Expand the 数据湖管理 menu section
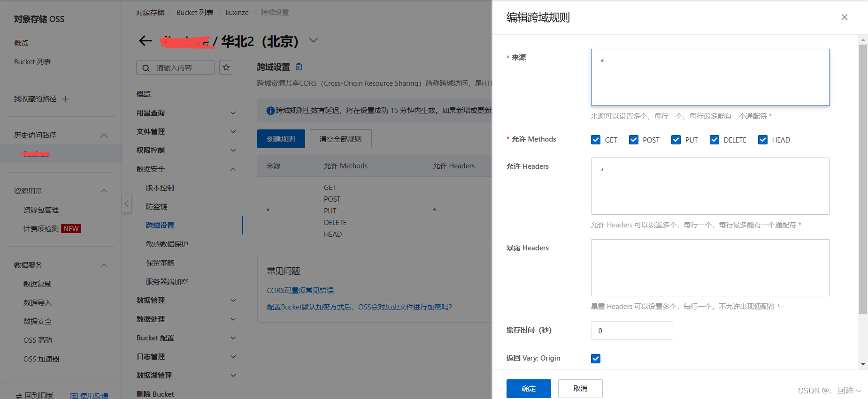This screenshot has width=868, height=399. (233, 376)
